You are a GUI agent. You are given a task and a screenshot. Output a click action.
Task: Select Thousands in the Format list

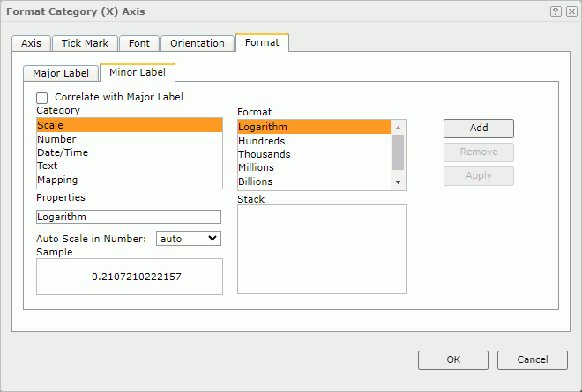[264, 154]
